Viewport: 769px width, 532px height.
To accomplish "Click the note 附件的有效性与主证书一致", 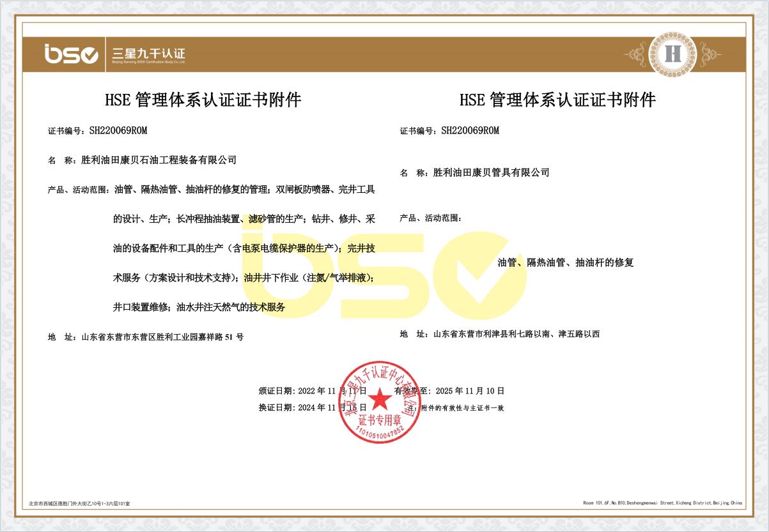I will 462,407.
